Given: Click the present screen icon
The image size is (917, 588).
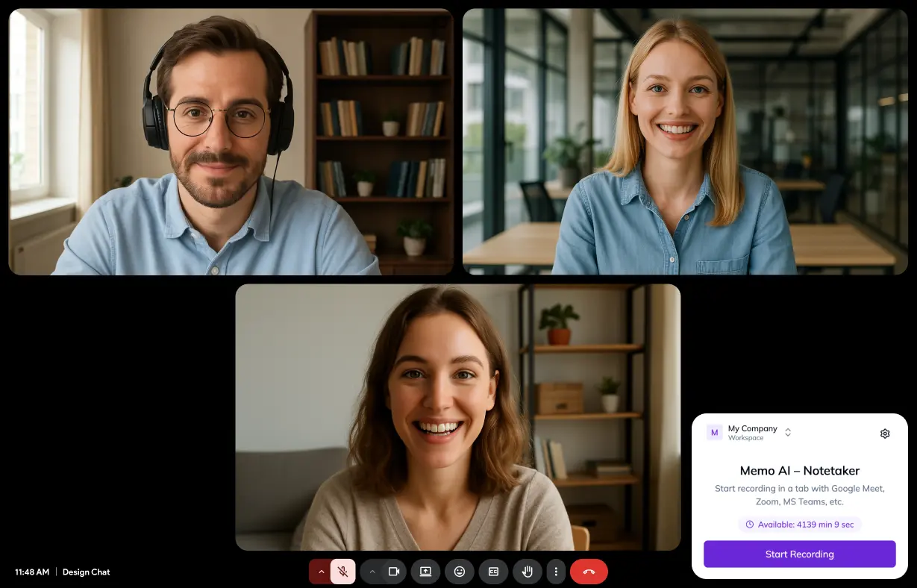Looking at the screenshot, I should click(x=425, y=571).
